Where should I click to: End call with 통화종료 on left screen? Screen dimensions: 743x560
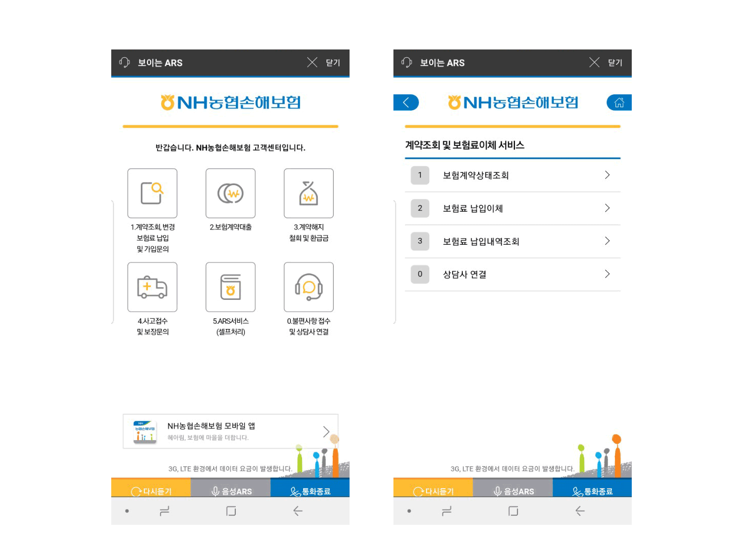coord(310,488)
